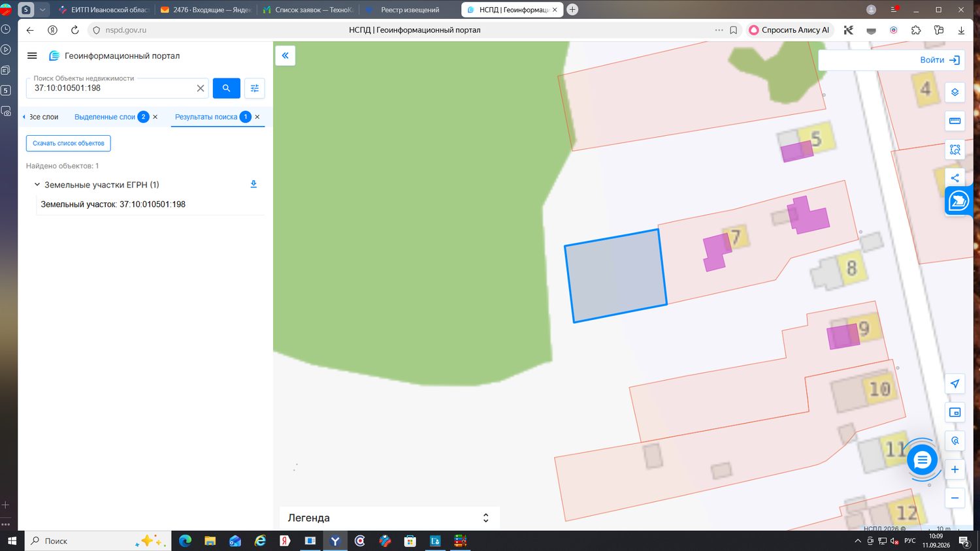Open the Реестр извещений browser tab
Screen dimensions: 980x551
[409, 10]
